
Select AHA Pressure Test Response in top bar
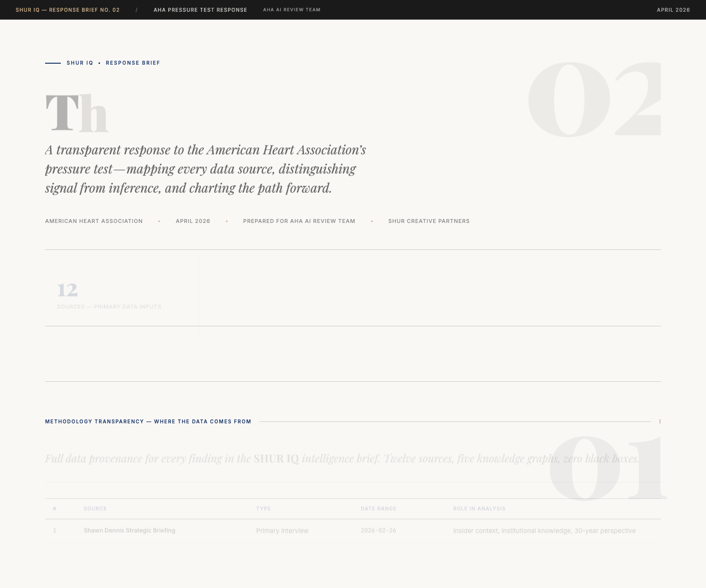pos(200,10)
